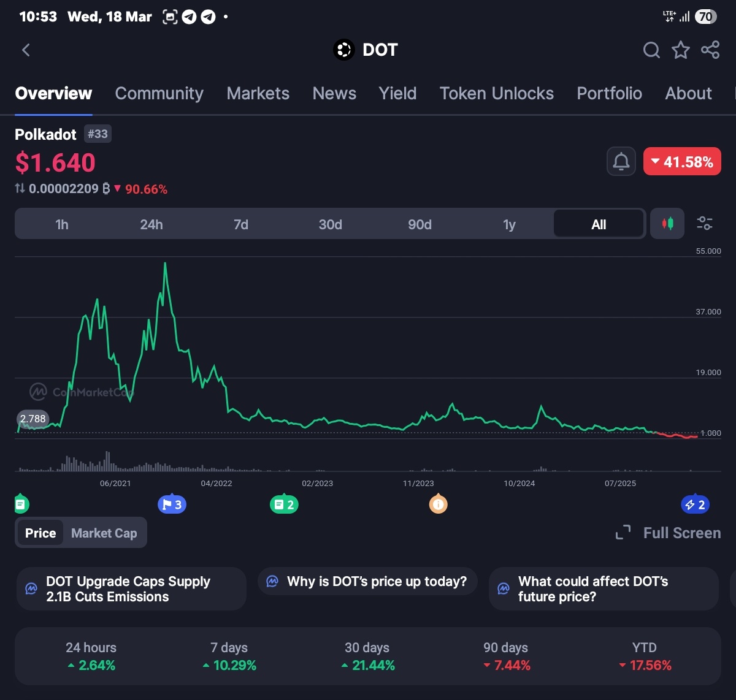
Task: Open chart in Full Screen
Action: pos(669,533)
